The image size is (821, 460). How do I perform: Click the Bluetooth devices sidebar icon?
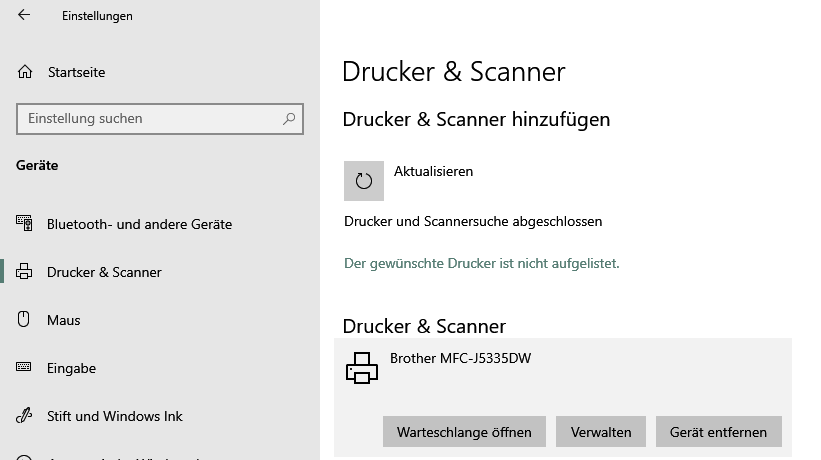pyautogui.click(x=24, y=223)
